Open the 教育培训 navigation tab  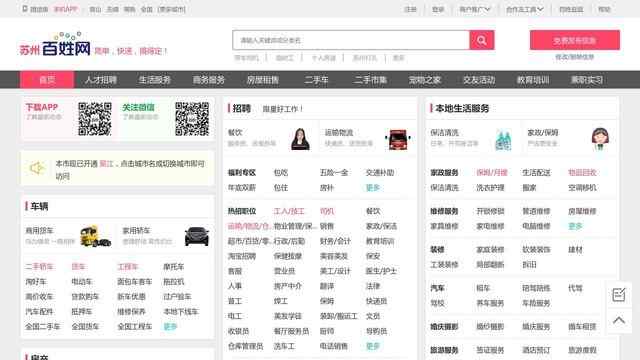(x=533, y=80)
